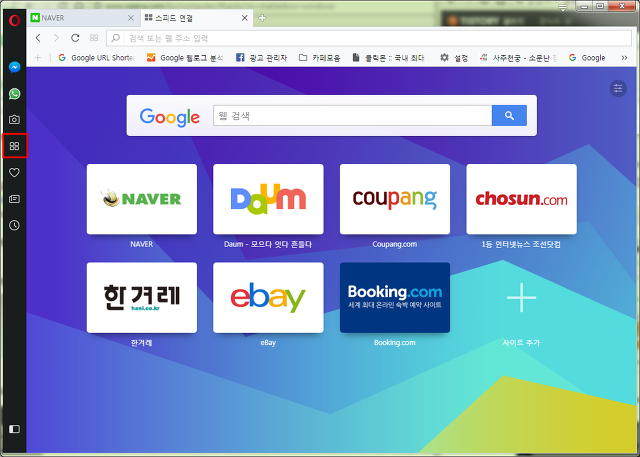Reload the page
This screenshot has height=457, width=640.
pyautogui.click(x=75, y=38)
